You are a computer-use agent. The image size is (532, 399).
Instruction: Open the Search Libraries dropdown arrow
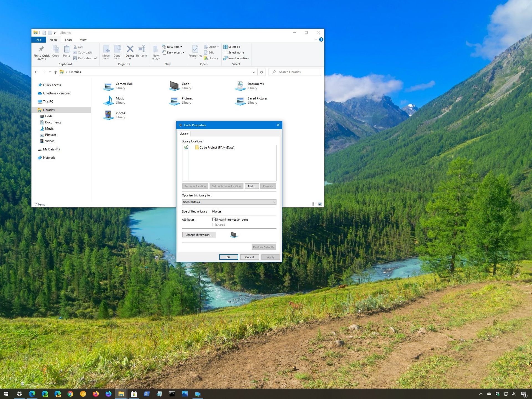point(254,72)
